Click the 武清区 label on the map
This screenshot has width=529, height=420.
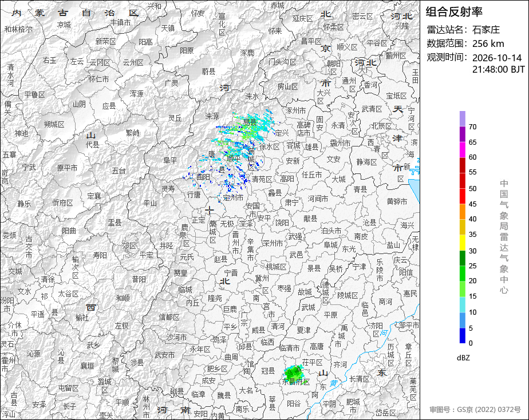(x=372, y=109)
